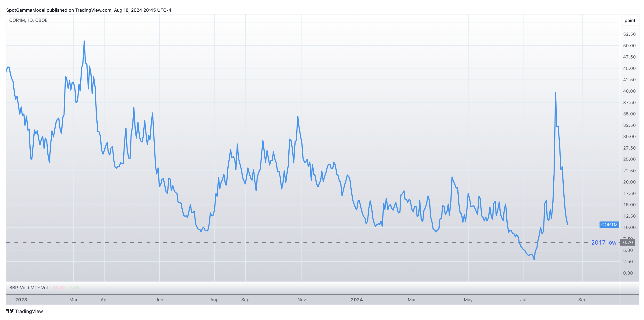644x320 pixels.
Task: Click the Sep label at far right
Action: tap(582, 299)
